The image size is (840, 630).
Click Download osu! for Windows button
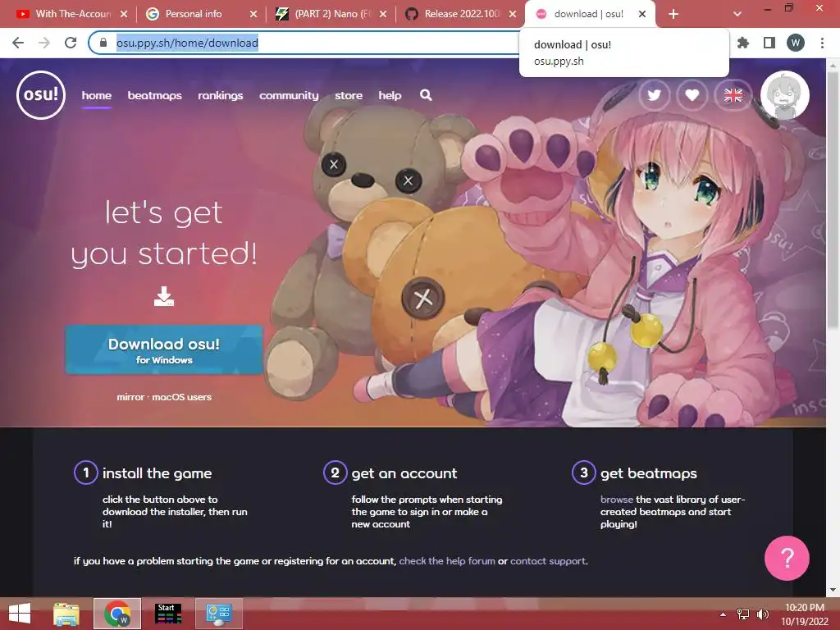(164, 349)
